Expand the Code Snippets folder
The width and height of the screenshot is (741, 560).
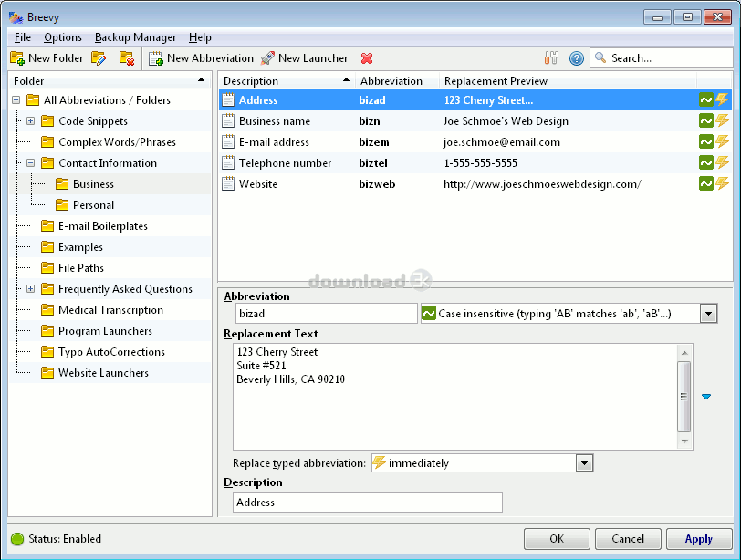pyautogui.click(x=31, y=121)
